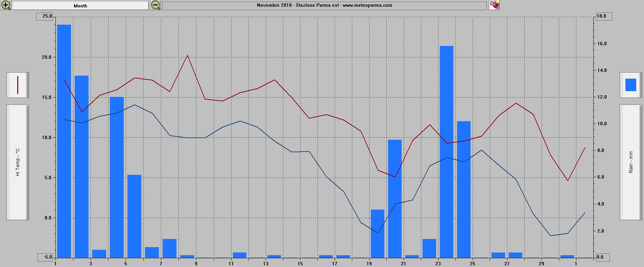Click day 29 on the date axis

point(542,264)
